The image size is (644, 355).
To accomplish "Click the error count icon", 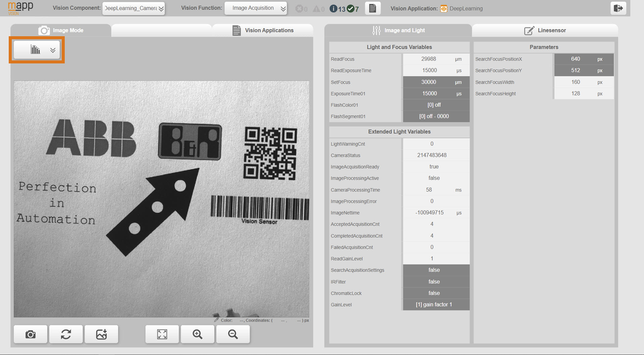I will (300, 8).
